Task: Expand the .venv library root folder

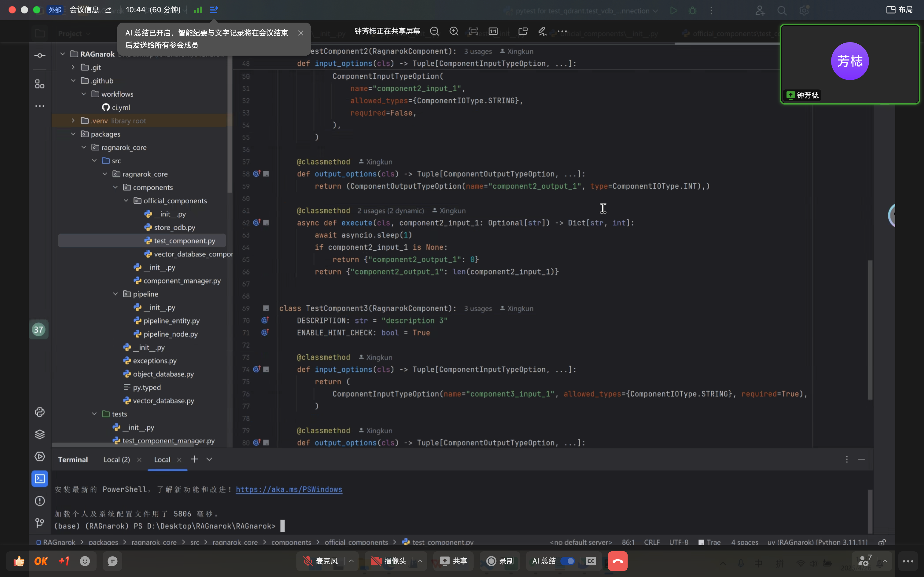Action: coord(73,121)
